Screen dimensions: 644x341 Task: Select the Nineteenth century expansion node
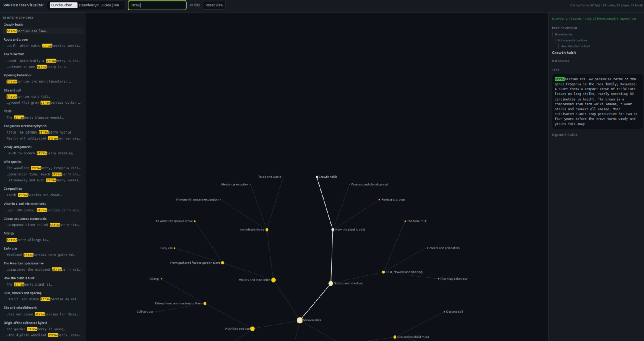pos(221,199)
